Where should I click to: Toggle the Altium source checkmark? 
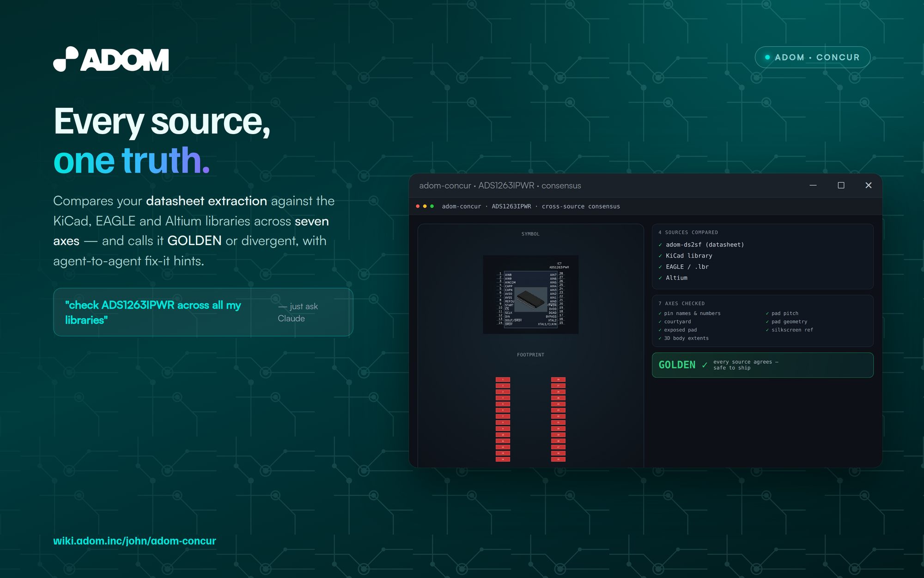pyautogui.click(x=660, y=278)
